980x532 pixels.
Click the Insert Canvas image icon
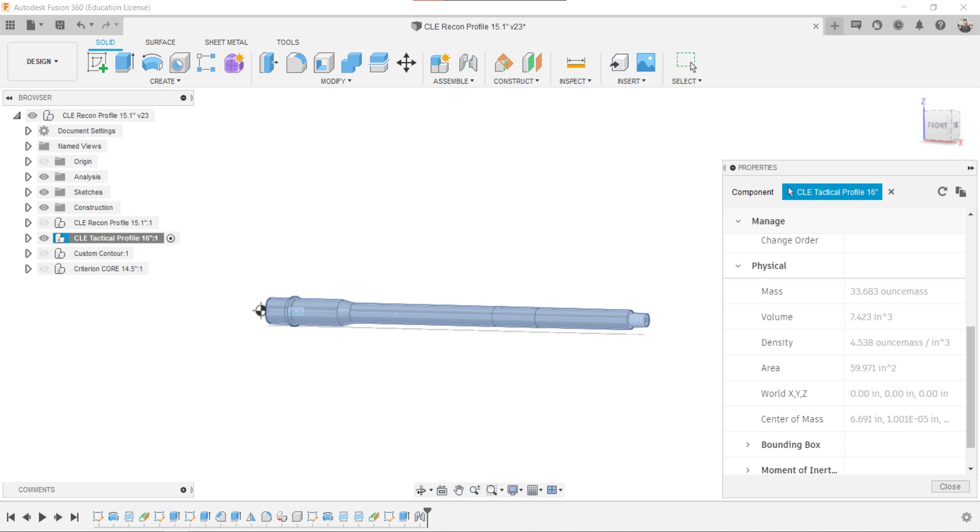646,63
